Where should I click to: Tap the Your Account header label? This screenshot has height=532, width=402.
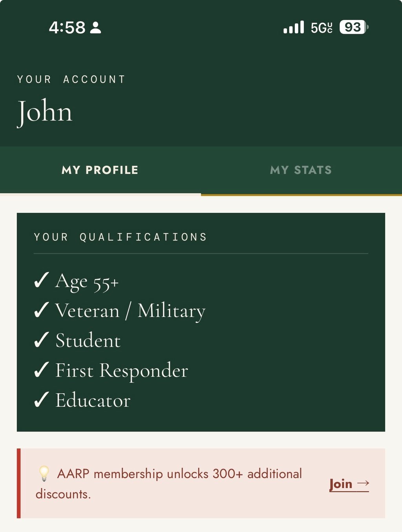pos(71,79)
